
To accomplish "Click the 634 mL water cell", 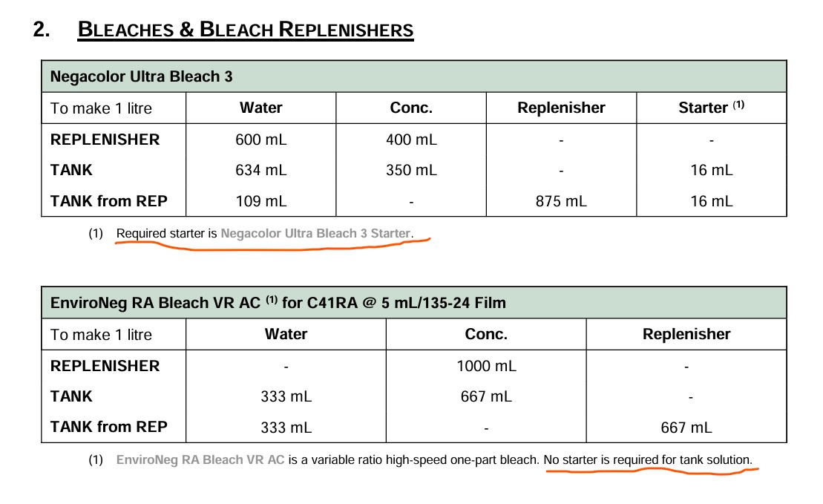I will 260,170.
